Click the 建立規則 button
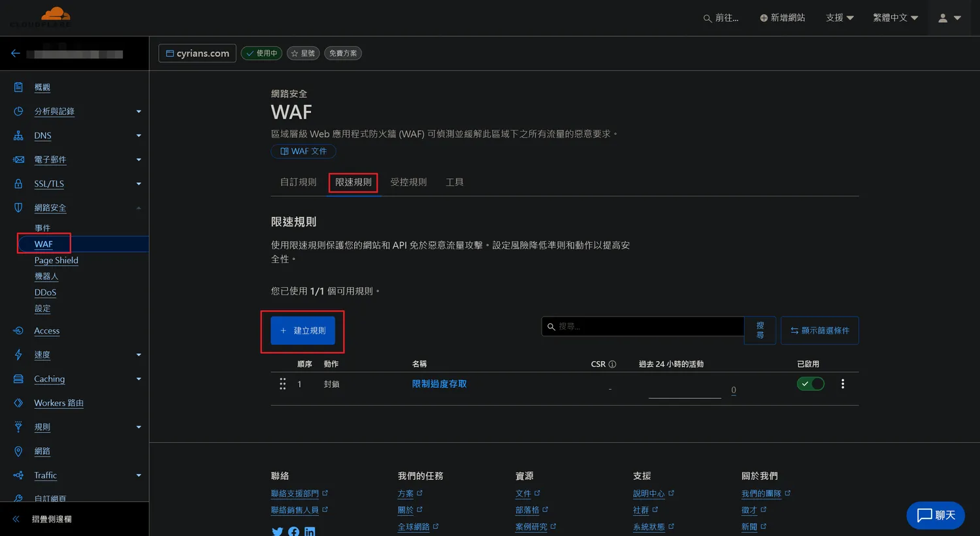The width and height of the screenshot is (980, 536). (x=302, y=331)
